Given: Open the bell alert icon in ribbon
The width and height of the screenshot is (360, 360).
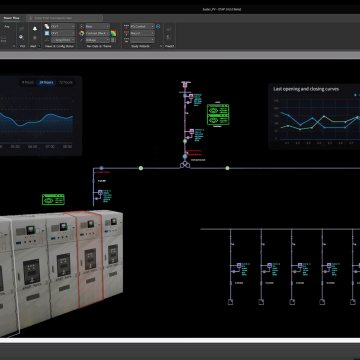Looking at the screenshot, I should [35, 29].
